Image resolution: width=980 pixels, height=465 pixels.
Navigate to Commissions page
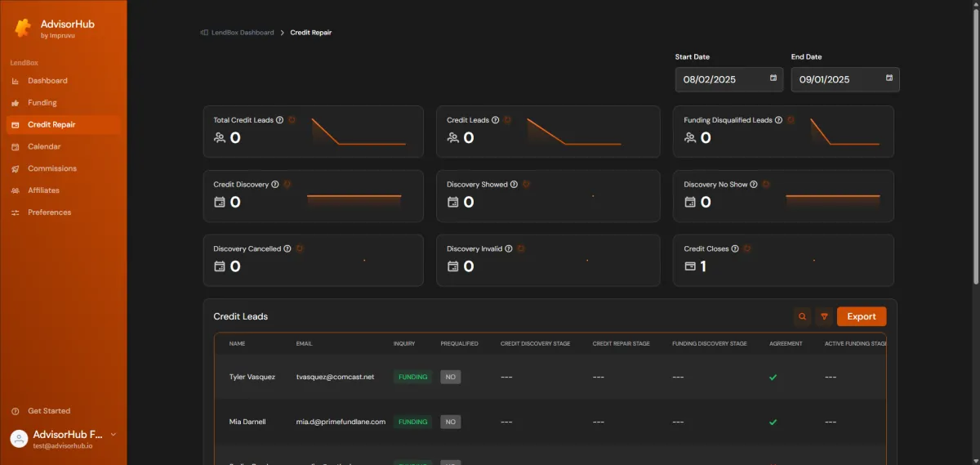click(63, 169)
